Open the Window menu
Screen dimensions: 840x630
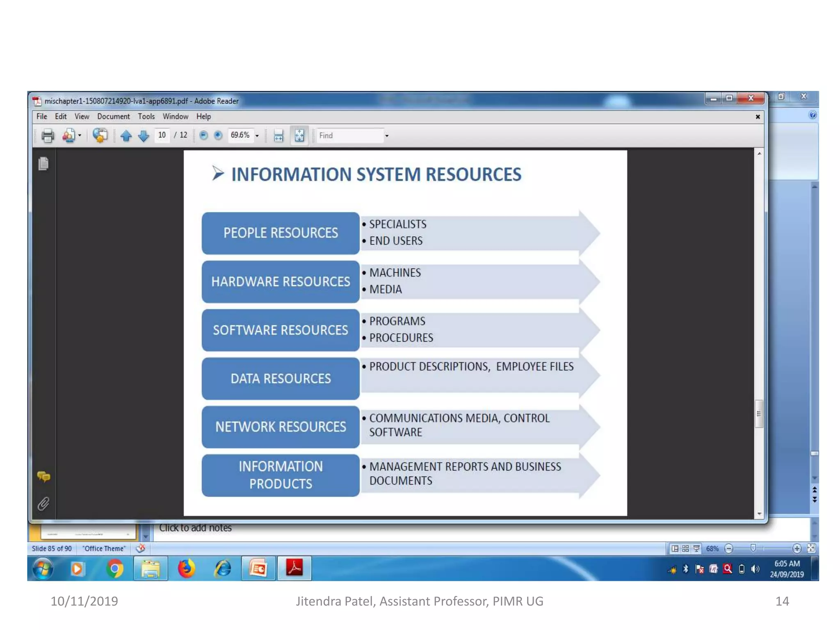tap(175, 116)
